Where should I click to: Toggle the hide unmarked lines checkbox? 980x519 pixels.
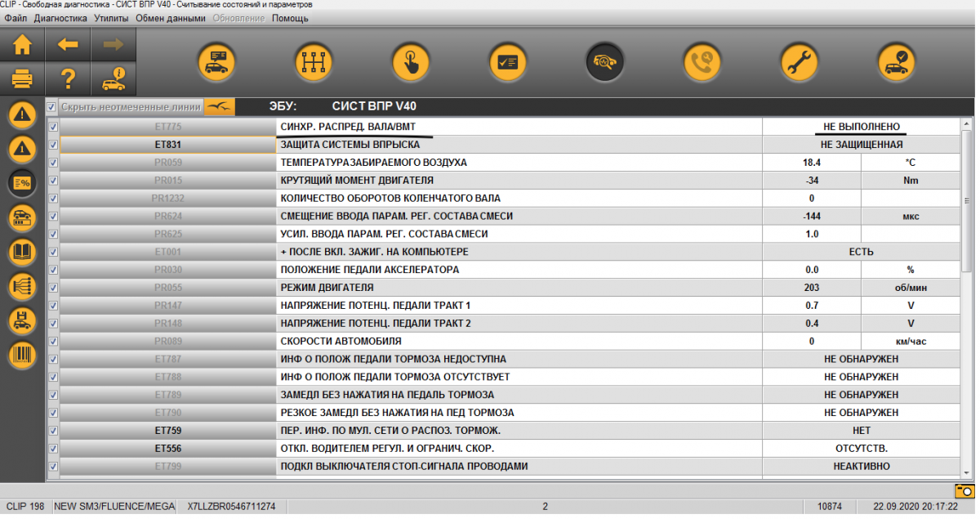click(x=51, y=106)
